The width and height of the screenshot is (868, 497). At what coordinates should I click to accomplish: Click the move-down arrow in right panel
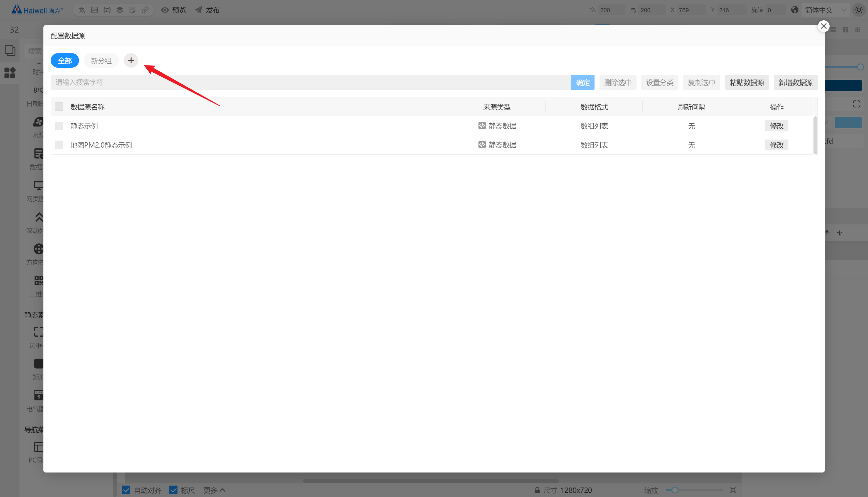pos(840,233)
